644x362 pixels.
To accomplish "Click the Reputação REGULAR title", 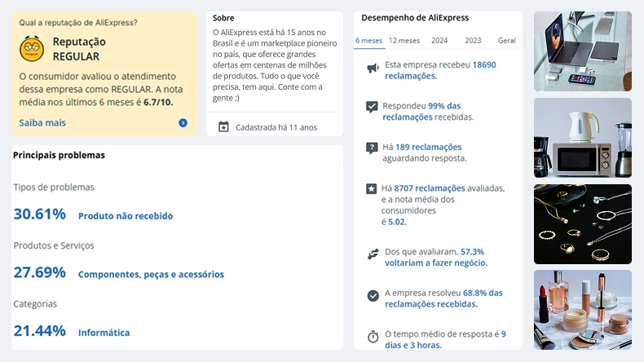I will pyautogui.click(x=79, y=49).
